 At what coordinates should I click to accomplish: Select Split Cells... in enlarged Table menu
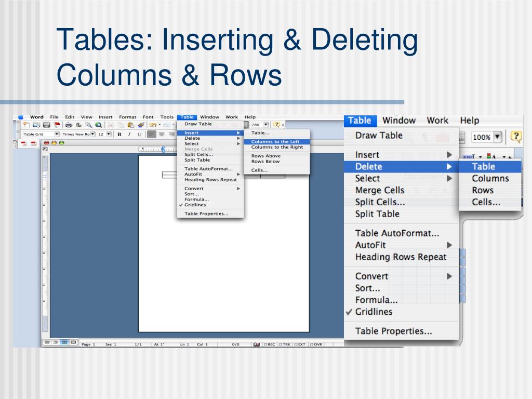[x=402, y=202]
